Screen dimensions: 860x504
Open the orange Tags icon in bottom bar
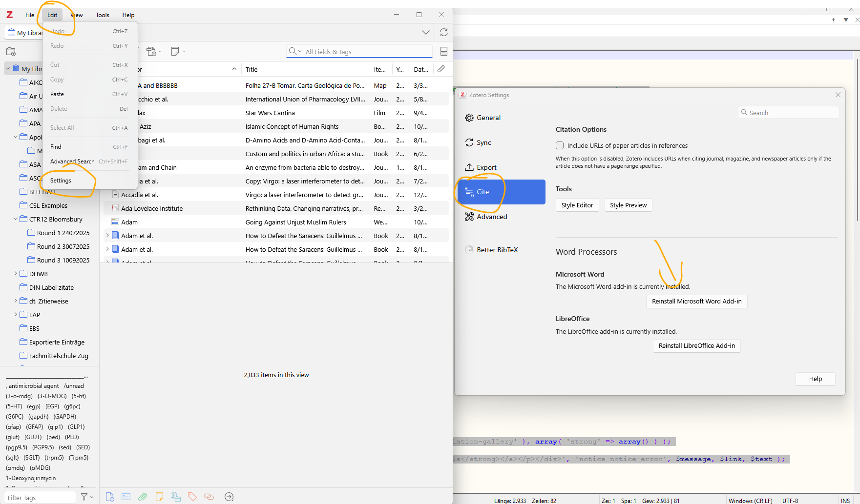pyautogui.click(x=192, y=497)
